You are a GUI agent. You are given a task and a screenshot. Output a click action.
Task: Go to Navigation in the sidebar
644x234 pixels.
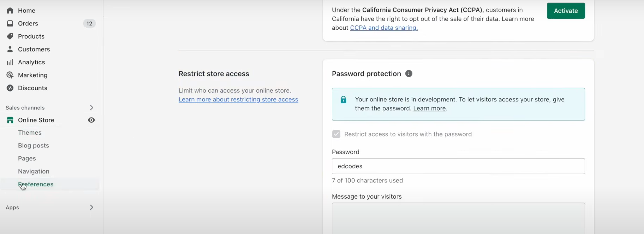(x=34, y=171)
